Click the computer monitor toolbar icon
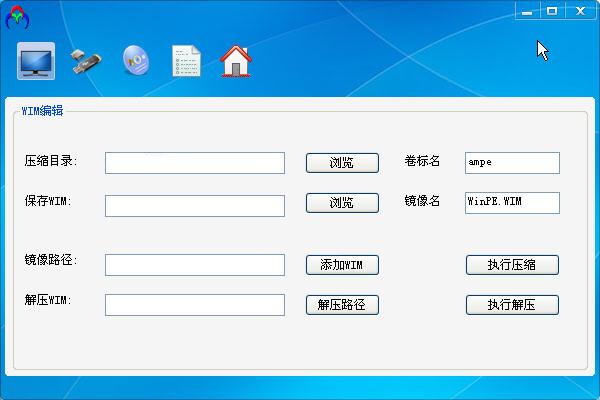Viewport: 600px width, 400px height. 37,61
